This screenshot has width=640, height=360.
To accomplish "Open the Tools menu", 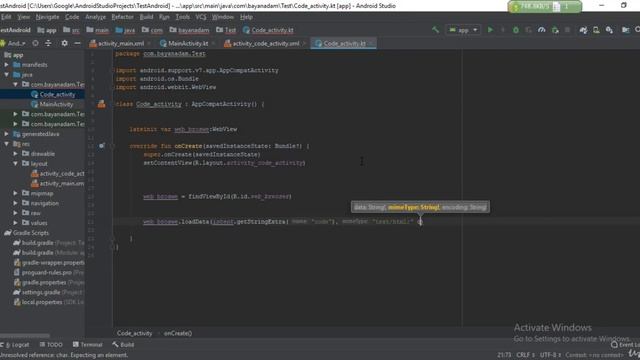I will (x=182, y=17).
